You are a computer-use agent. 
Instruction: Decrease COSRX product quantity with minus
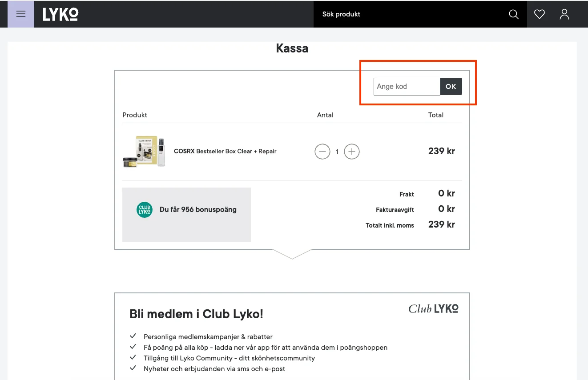[x=322, y=152]
